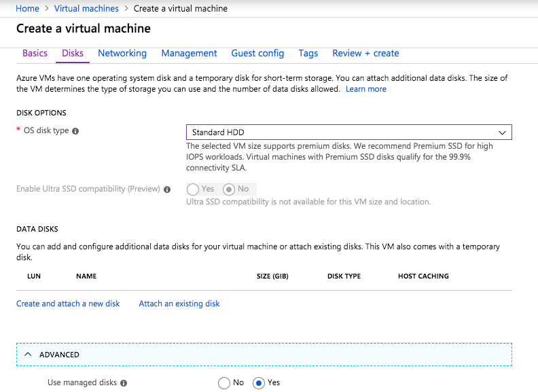The height and width of the screenshot is (392, 538).
Task: Select Yes for Ultra SSD compatibility
Action: coord(193,190)
